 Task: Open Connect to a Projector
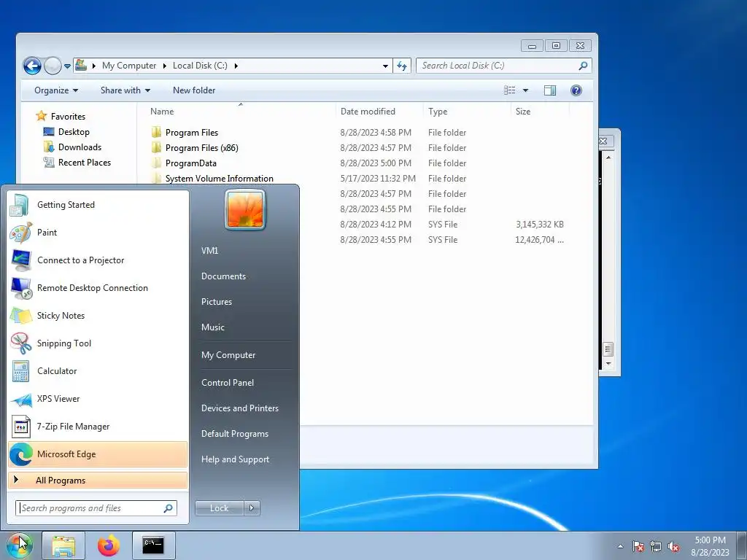coord(98,260)
